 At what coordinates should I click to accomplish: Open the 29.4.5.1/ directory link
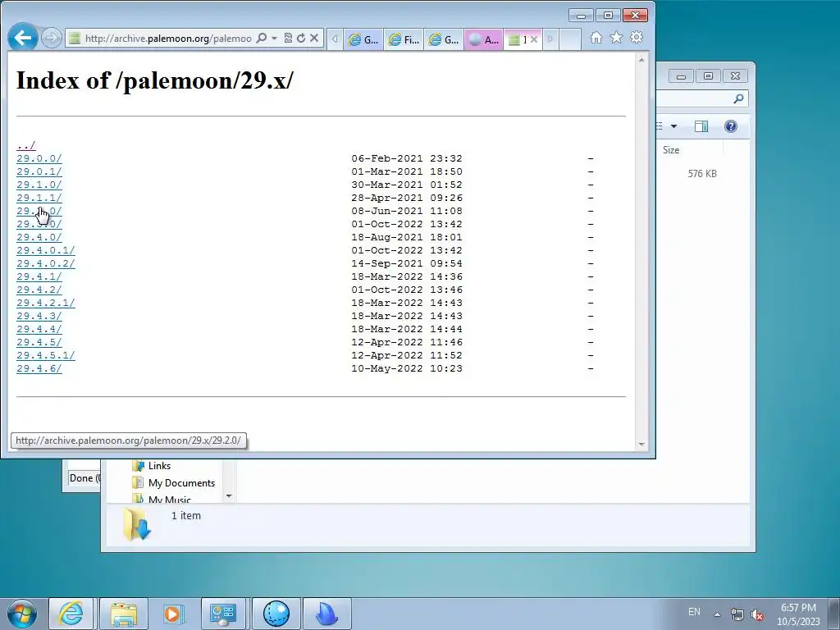click(x=46, y=355)
